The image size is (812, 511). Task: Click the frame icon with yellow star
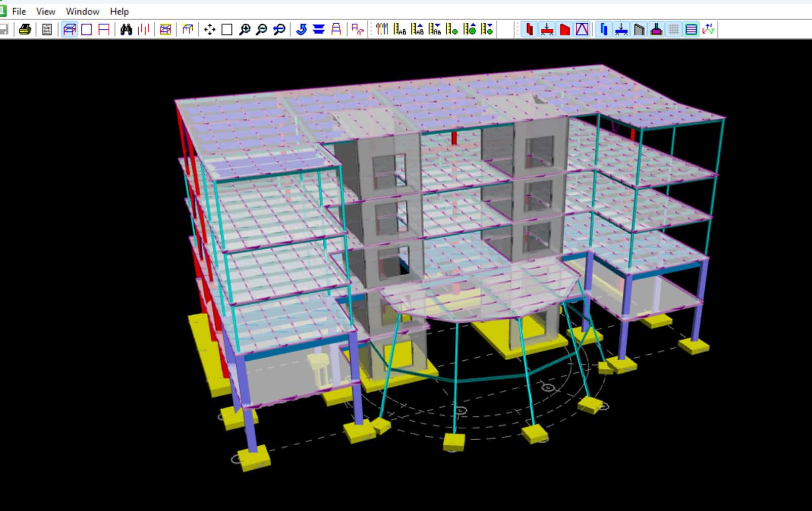188,29
